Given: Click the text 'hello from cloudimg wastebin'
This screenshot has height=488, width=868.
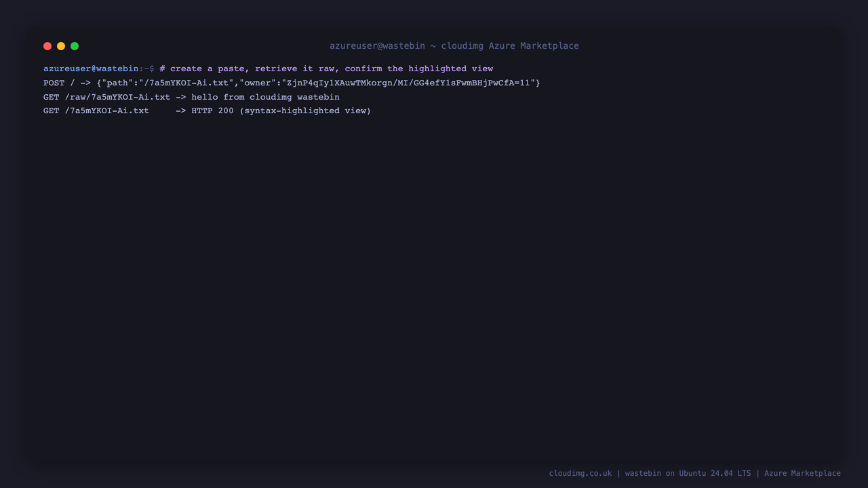Looking at the screenshot, I should [x=265, y=97].
